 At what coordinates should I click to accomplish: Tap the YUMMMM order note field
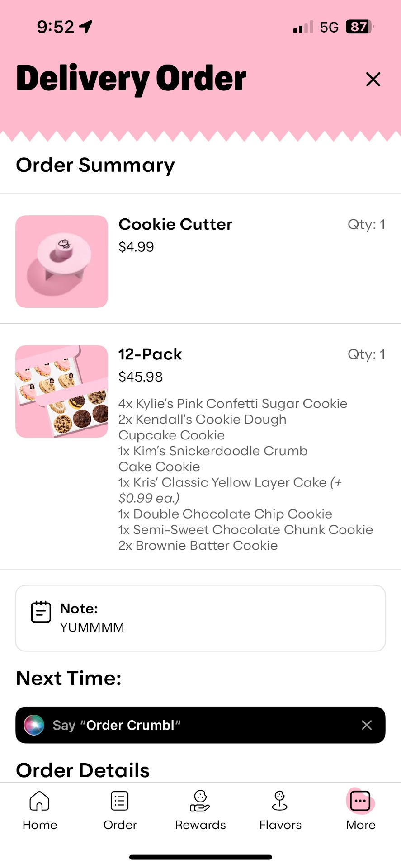(x=92, y=627)
